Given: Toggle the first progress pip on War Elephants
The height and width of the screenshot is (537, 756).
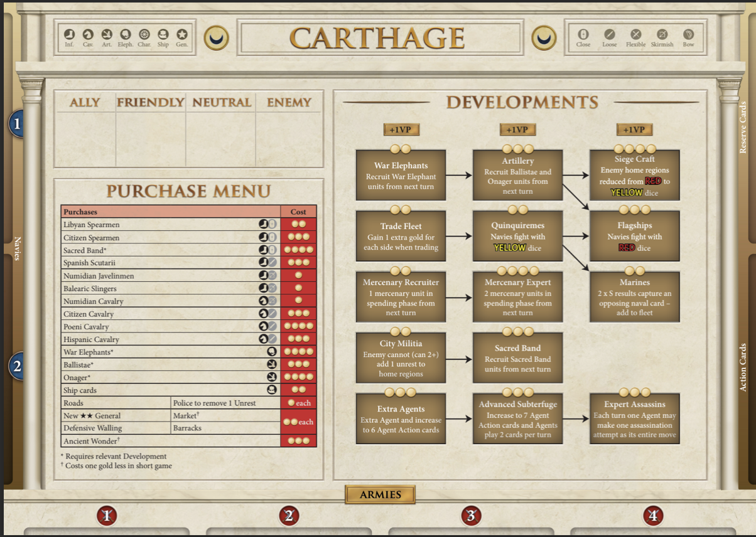Looking at the screenshot, I should click(394, 147).
